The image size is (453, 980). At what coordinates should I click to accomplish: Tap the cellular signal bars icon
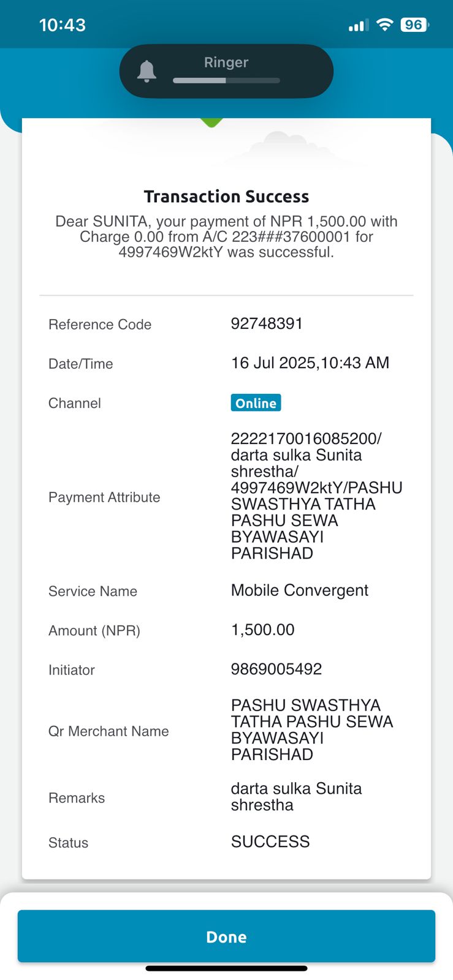(359, 25)
